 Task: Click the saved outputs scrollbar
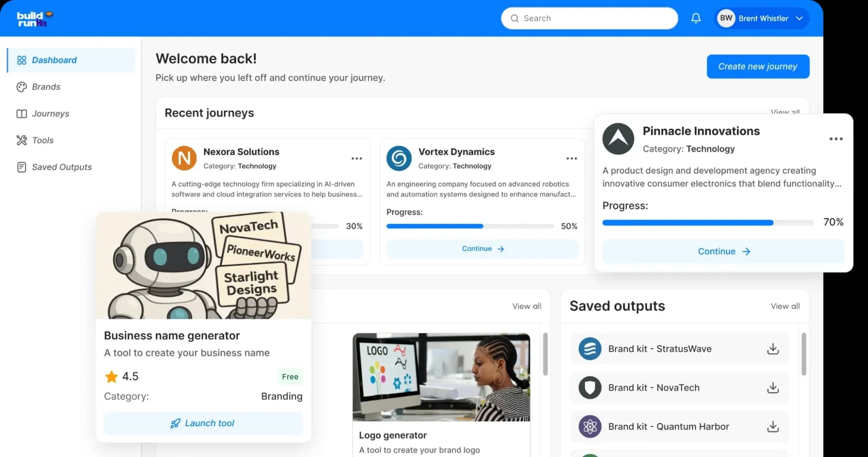click(x=804, y=354)
